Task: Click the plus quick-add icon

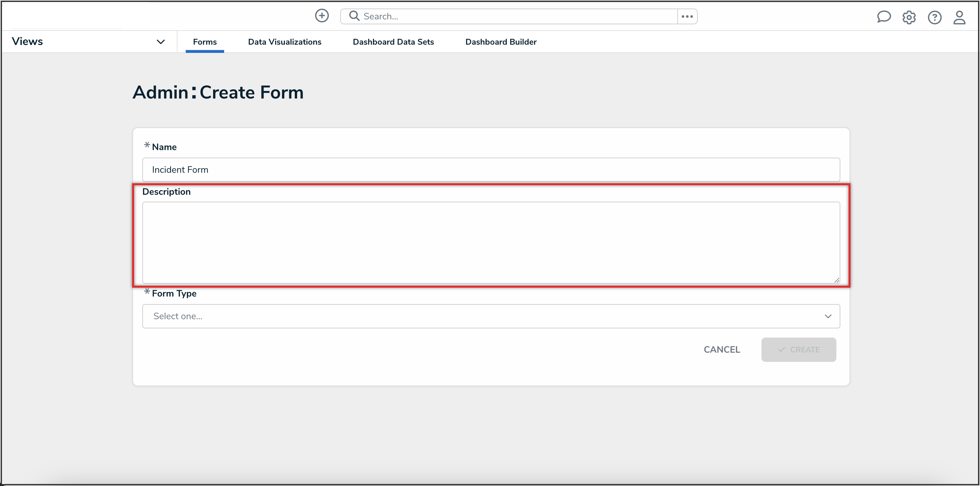Action: click(x=322, y=16)
